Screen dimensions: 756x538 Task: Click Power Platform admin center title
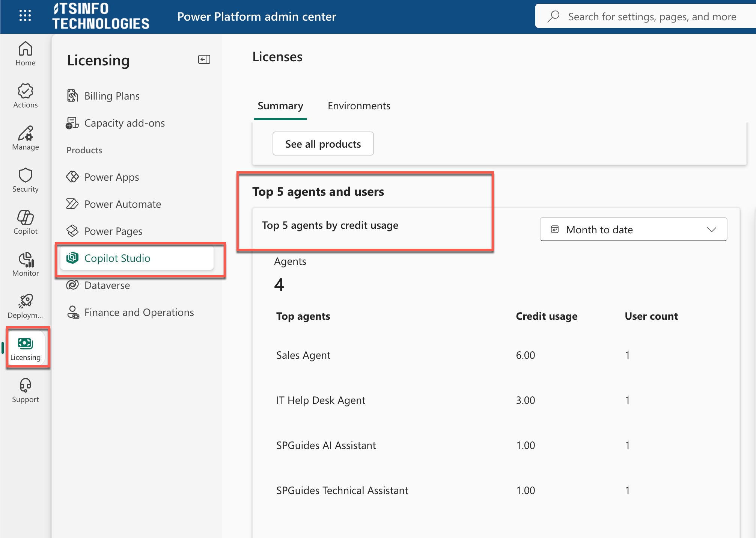click(x=257, y=17)
